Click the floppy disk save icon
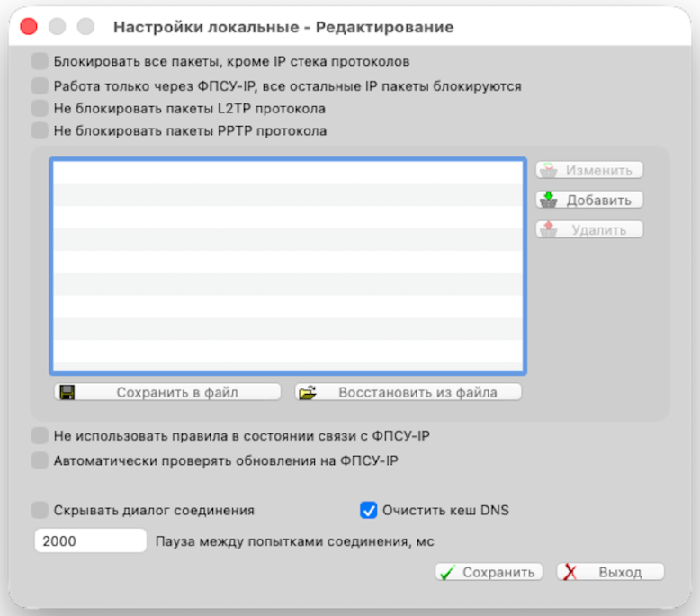This screenshot has height=616, width=700. [67, 392]
